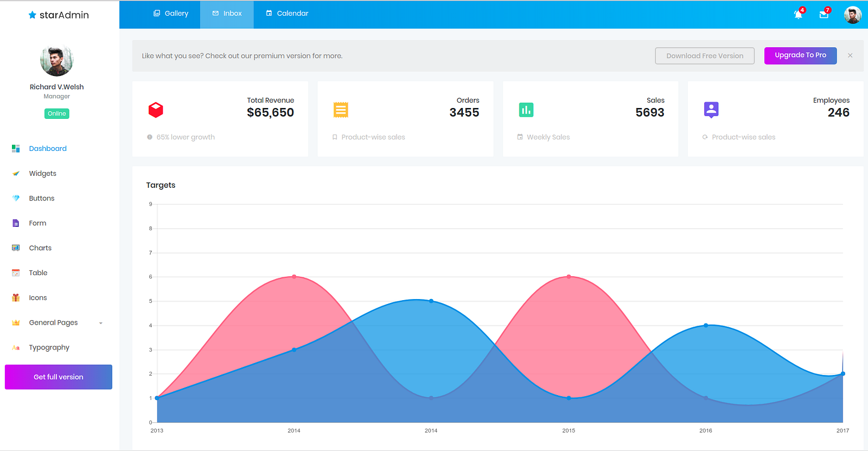Click the green Online status badge

point(57,113)
